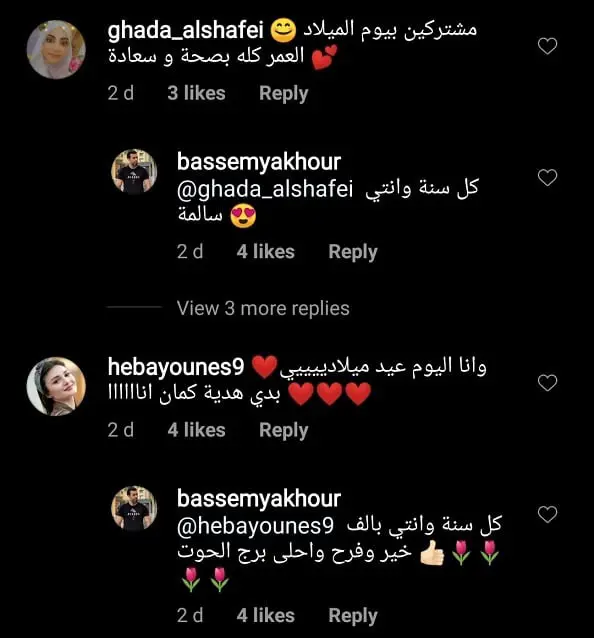The height and width of the screenshot is (638, 594).
Task: View 4 likes on hebayounes9's comment
Action: click(196, 430)
